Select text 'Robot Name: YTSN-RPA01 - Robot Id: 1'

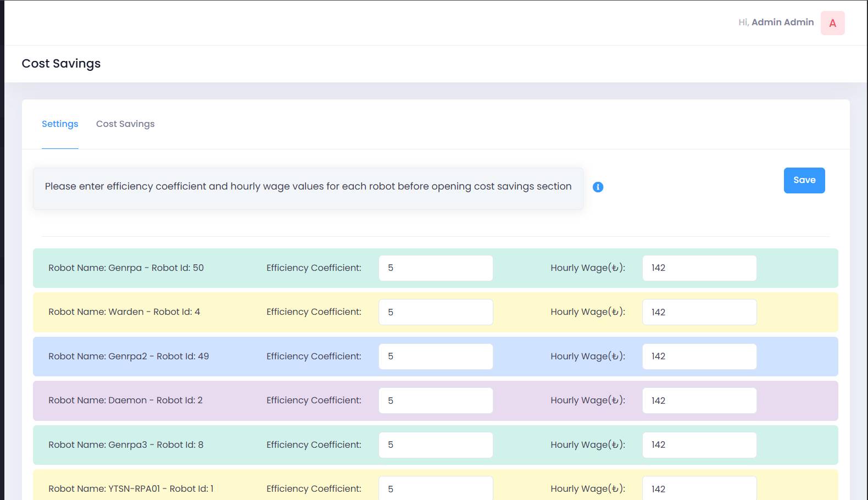(131, 489)
